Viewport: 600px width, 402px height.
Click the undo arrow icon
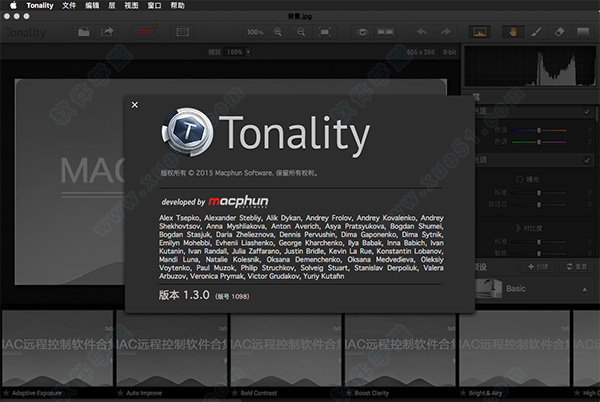click(x=422, y=32)
